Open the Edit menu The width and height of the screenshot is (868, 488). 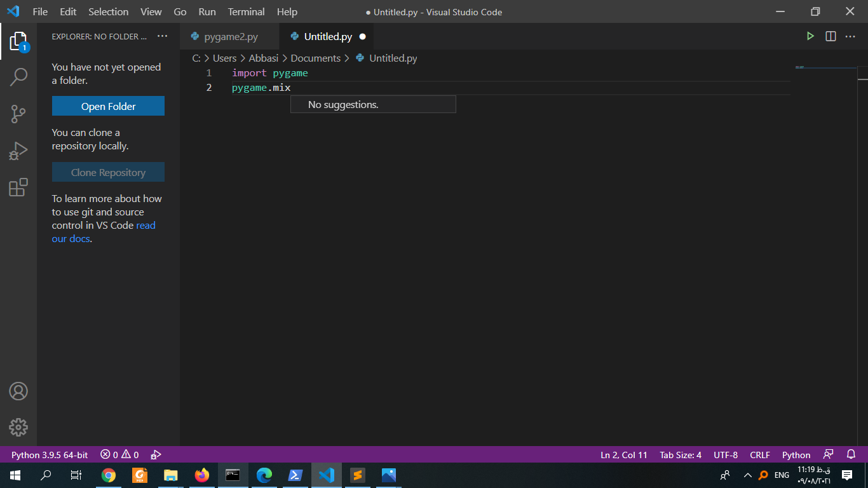tap(68, 11)
